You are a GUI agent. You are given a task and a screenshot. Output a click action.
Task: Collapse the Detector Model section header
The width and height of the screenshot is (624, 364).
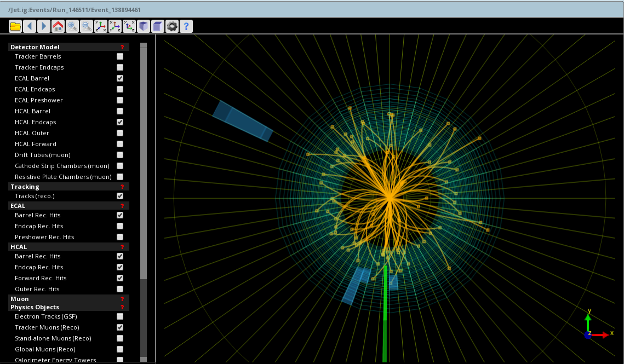[x=68, y=47]
